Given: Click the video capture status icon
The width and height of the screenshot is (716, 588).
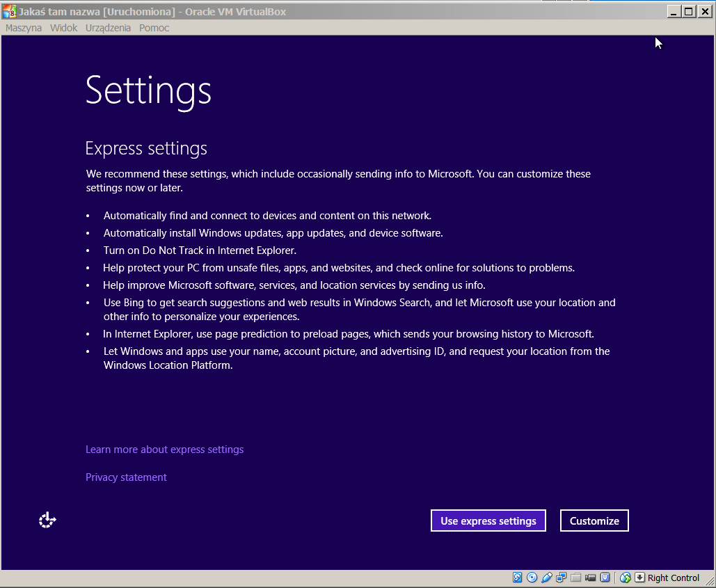Looking at the screenshot, I should (591, 578).
